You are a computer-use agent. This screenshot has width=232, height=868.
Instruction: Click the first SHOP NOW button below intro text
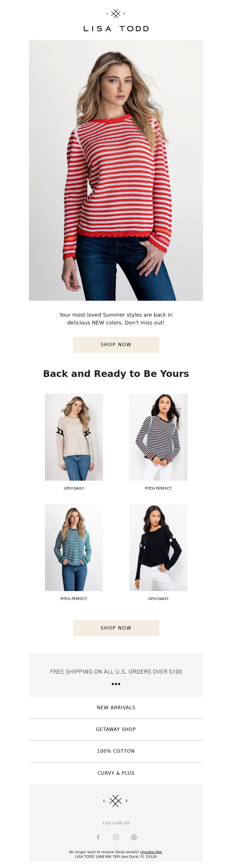click(116, 344)
